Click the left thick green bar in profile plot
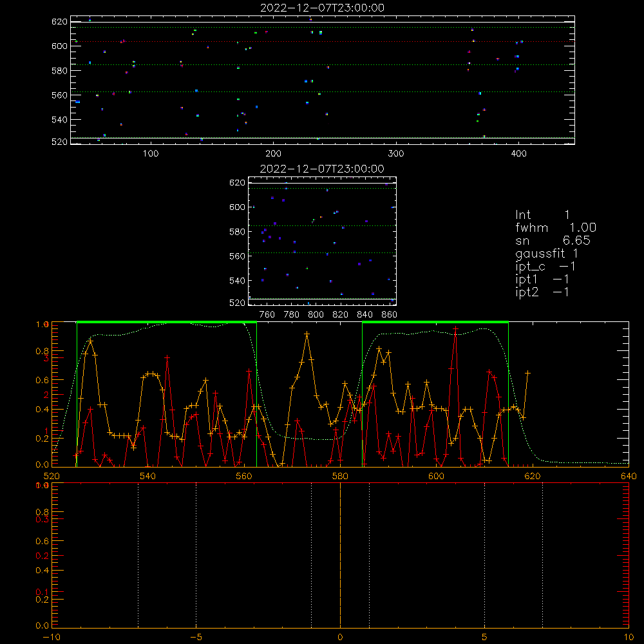The image size is (644, 644). pyautogui.click(x=167, y=323)
